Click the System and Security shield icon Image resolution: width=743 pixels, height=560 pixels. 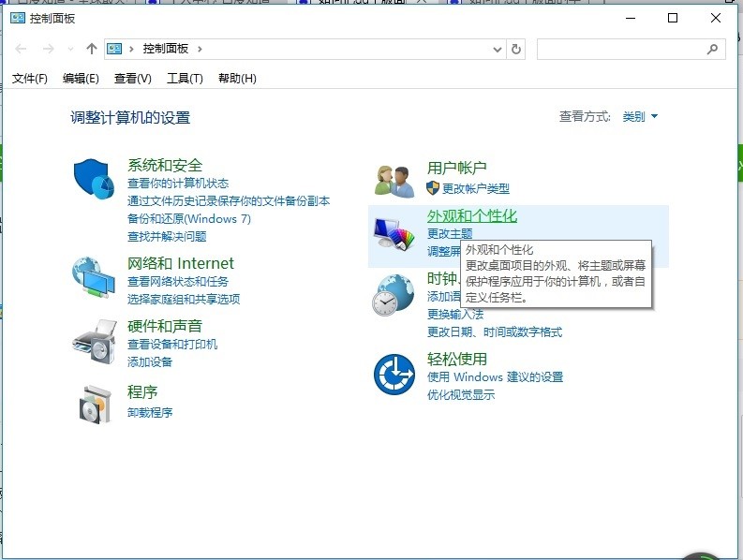[93, 178]
